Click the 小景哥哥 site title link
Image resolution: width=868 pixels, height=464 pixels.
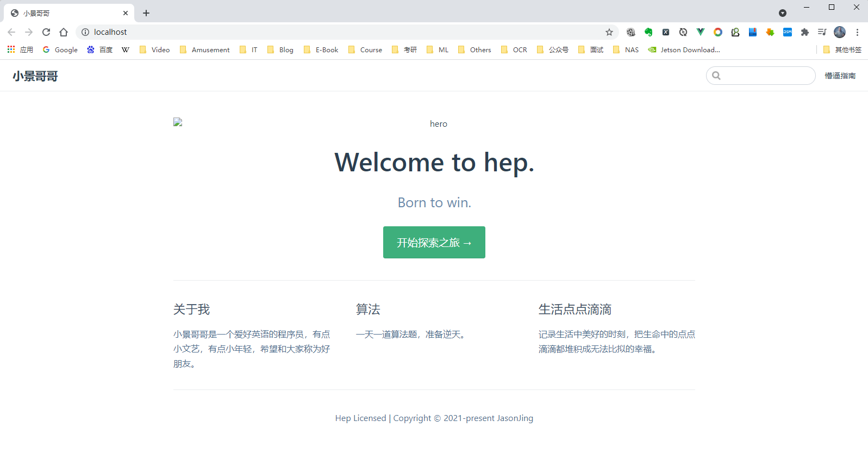coord(35,76)
